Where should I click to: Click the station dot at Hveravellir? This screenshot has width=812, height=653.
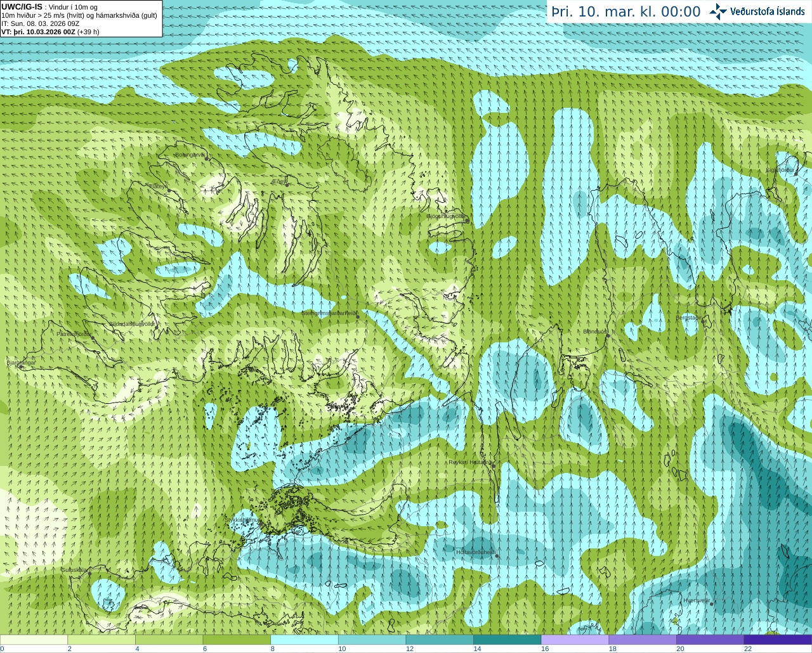pos(711,604)
